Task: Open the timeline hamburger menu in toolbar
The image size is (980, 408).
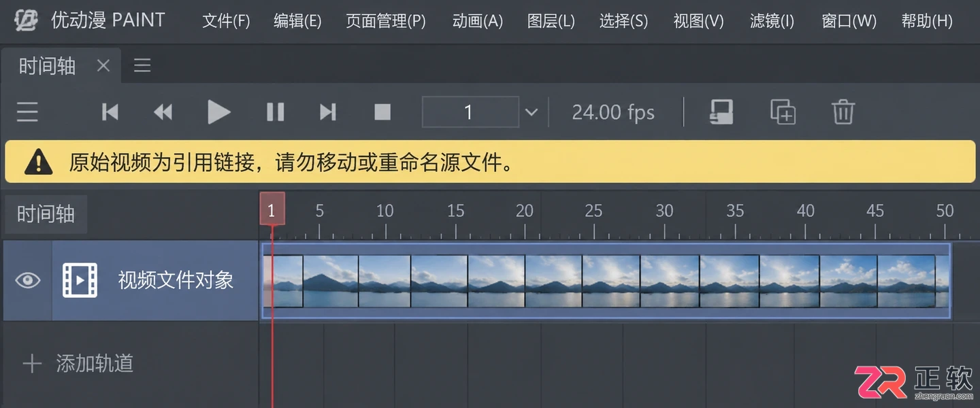Action: click(x=27, y=112)
